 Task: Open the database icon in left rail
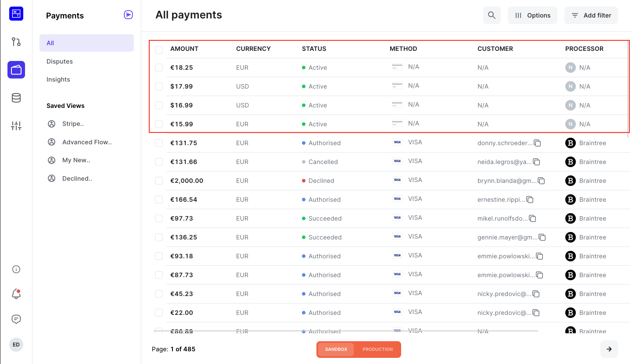click(x=16, y=98)
